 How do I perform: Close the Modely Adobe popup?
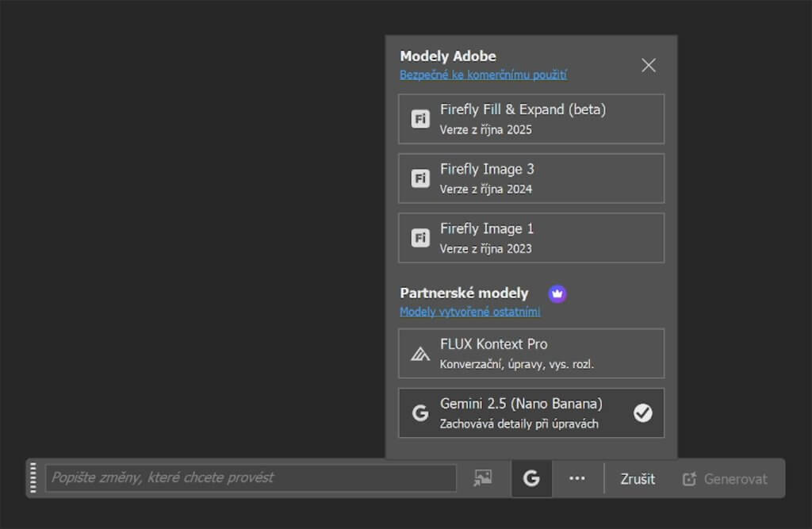648,65
